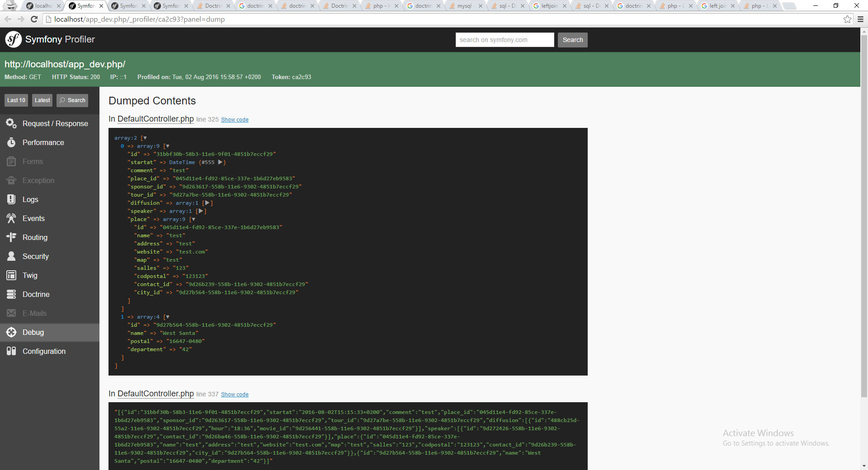Bookmark page with the star icon
This screenshot has width=868, height=470.
(847, 19)
